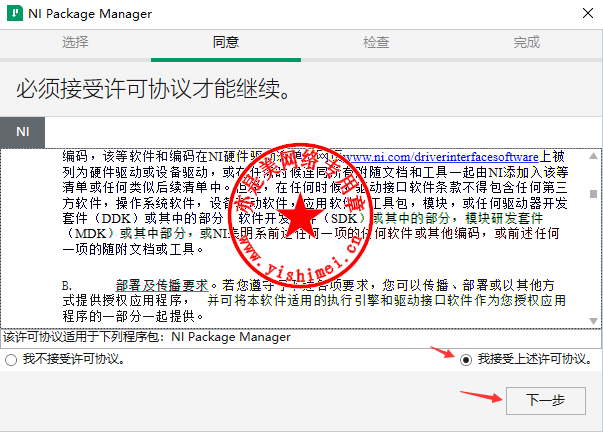This screenshot has height=432, width=603.
Task: Click the 下一步 button
Action: 546,400
